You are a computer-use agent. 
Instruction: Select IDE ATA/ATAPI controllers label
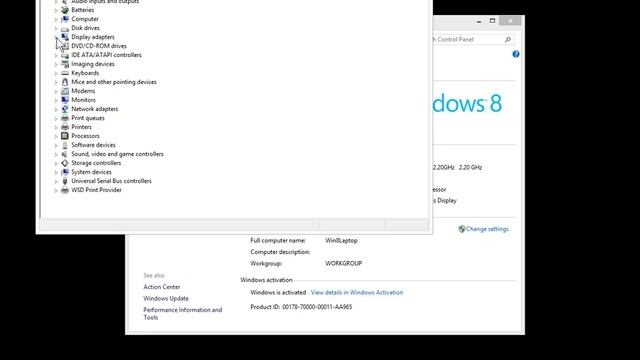[x=107, y=55]
